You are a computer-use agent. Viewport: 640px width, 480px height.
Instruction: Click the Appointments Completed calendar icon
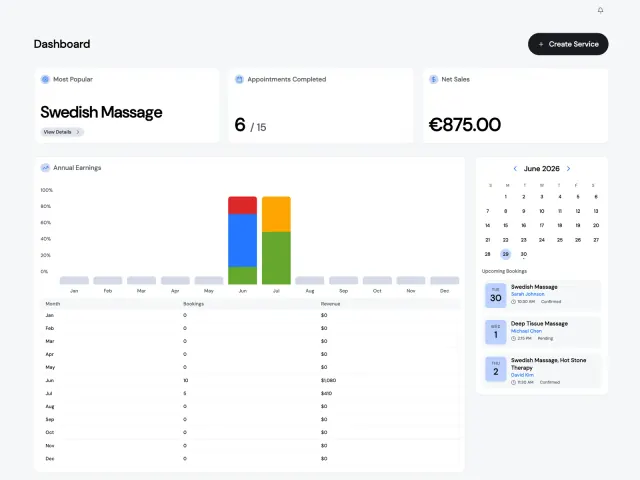click(239, 79)
